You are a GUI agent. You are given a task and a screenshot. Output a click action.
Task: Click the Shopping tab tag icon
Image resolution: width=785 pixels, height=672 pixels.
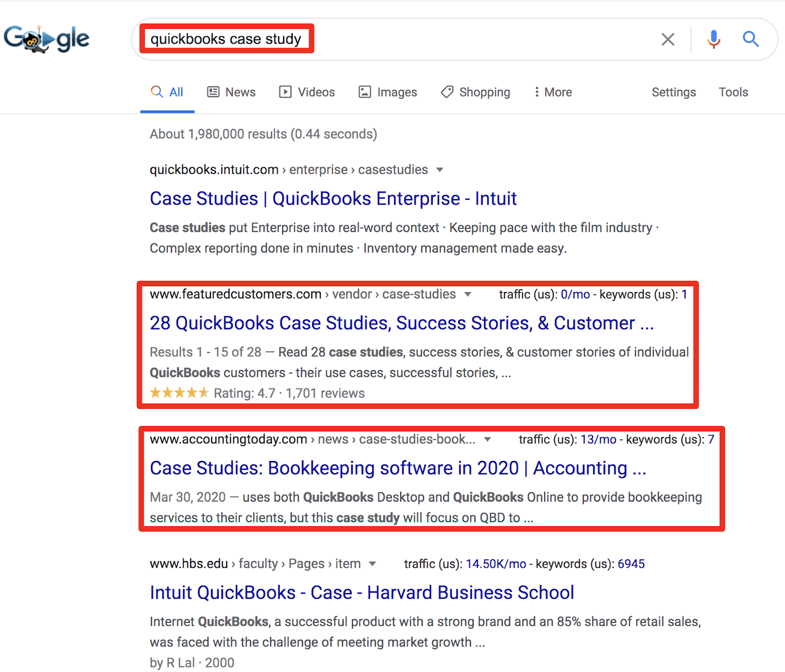[x=447, y=92]
